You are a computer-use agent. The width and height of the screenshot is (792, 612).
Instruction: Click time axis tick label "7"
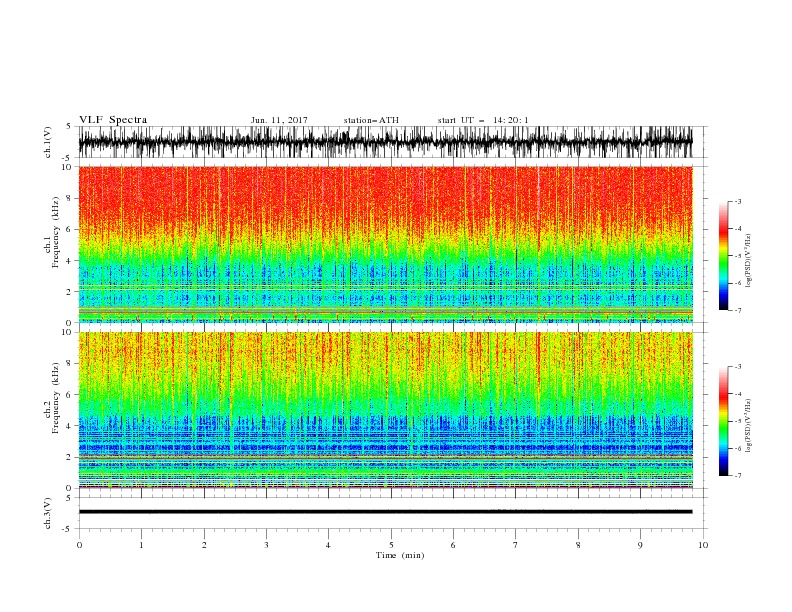tap(516, 545)
